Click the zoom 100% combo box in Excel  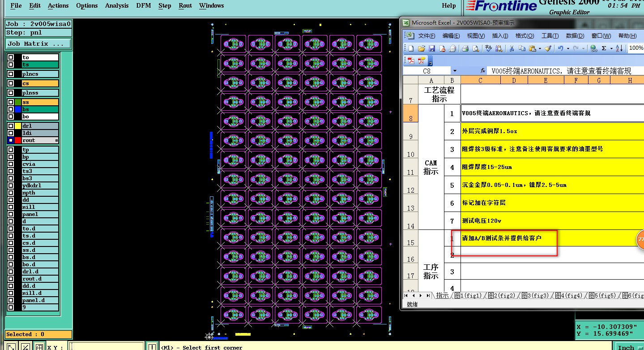tap(636, 48)
